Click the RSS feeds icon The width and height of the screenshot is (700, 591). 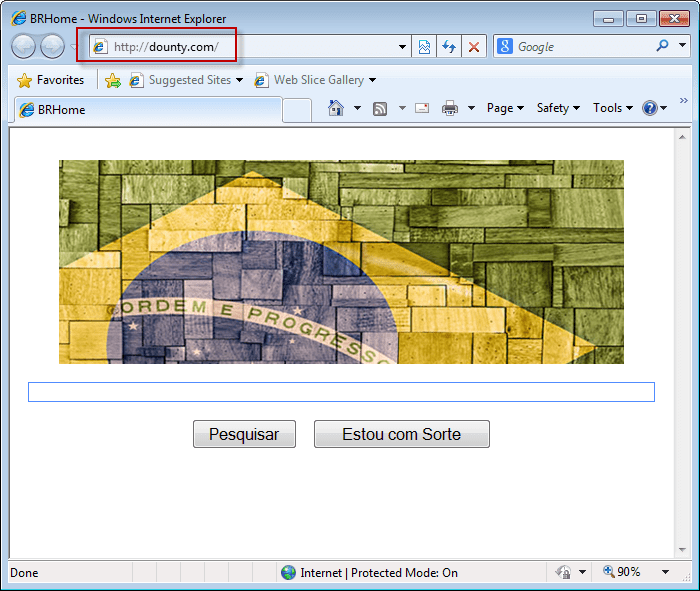[379, 108]
